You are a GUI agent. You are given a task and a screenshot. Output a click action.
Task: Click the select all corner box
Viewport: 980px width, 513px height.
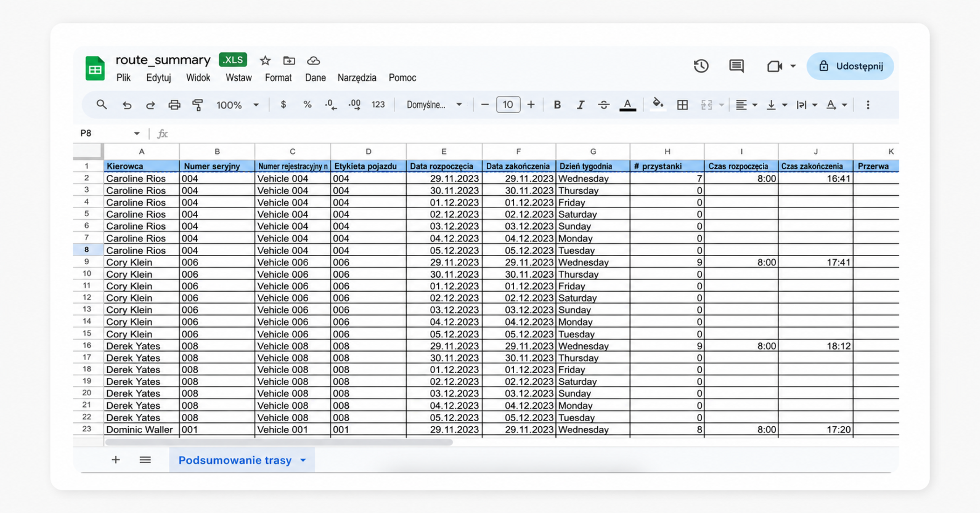coord(88,151)
